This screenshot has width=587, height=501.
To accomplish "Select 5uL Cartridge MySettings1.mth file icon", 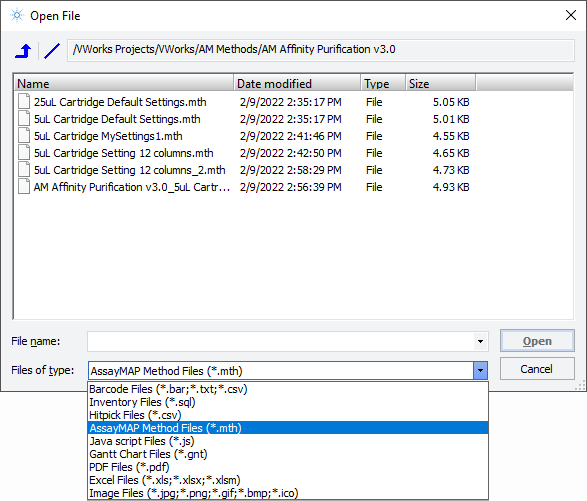I will 24,136.
